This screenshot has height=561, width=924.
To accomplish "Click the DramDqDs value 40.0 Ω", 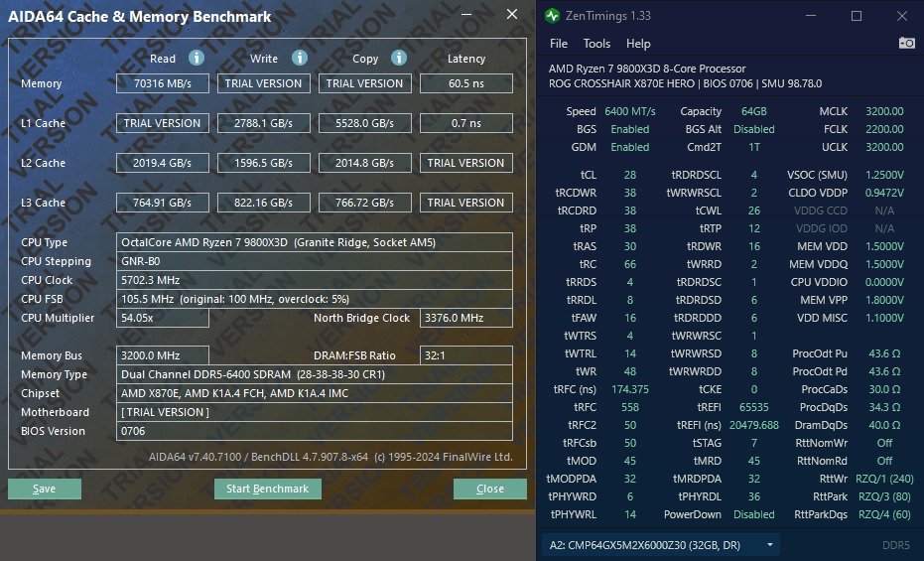I will [x=884, y=425].
